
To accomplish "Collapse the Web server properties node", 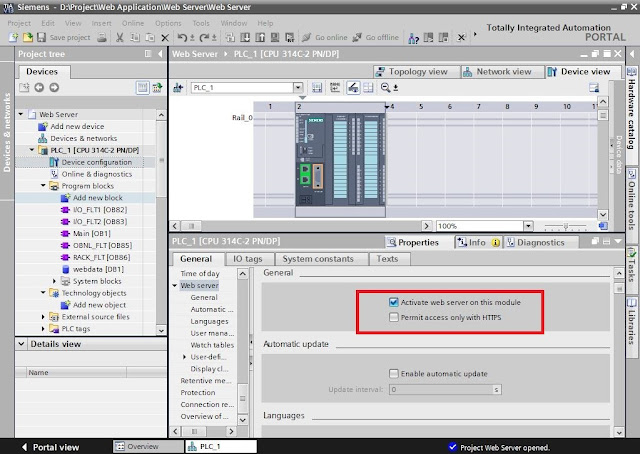I will [x=175, y=285].
